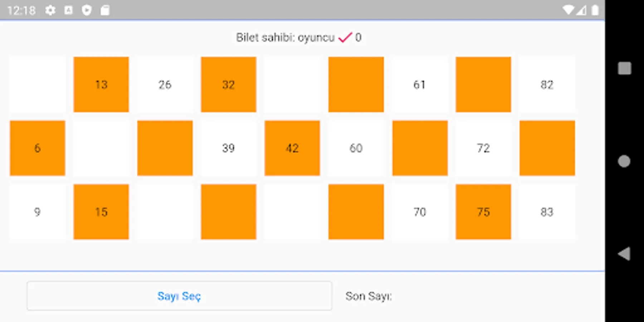The width and height of the screenshot is (644, 322).
Task: Tap the cell numbered 83
Action: point(547,212)
